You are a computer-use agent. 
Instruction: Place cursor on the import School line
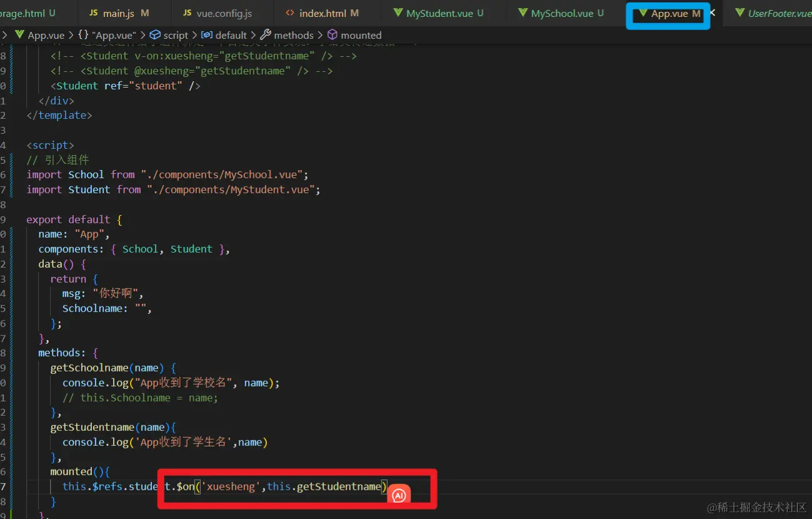pyautogui.click(x=168, y=174)
